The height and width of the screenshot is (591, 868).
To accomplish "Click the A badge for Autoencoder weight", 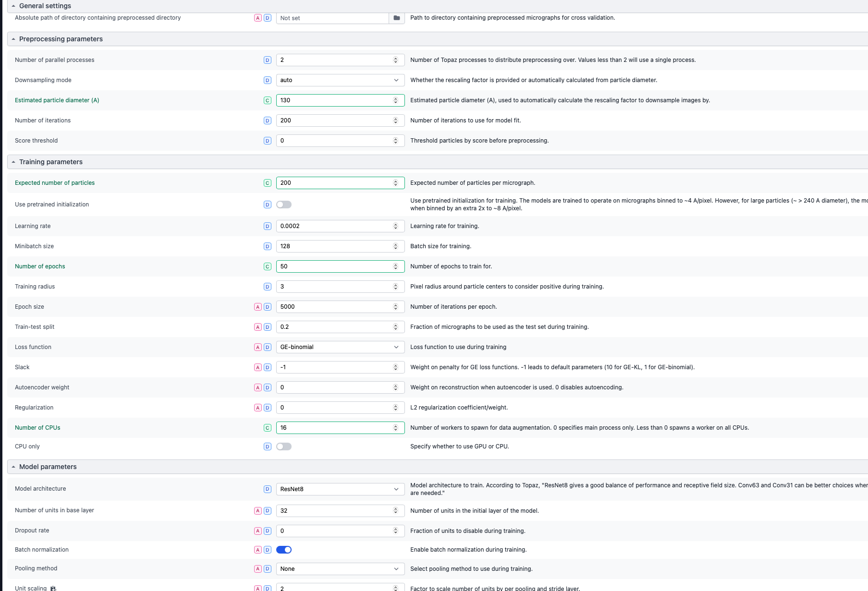I will coord(258,387).
